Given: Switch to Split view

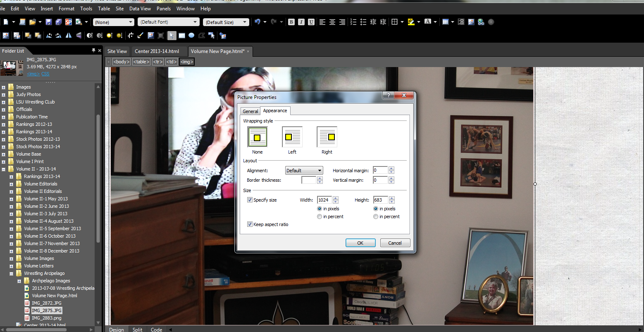Looking at the screenshot, I should coord(137,330).
